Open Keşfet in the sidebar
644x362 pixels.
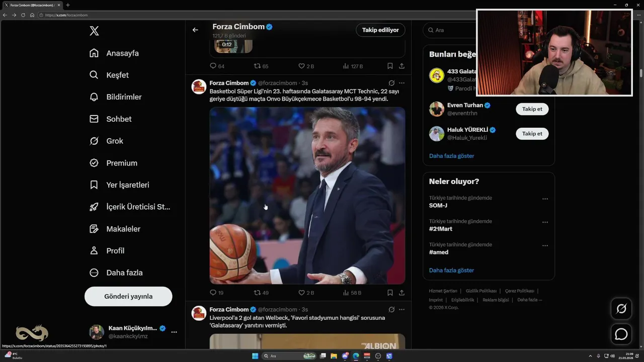(x=109, y=75)
